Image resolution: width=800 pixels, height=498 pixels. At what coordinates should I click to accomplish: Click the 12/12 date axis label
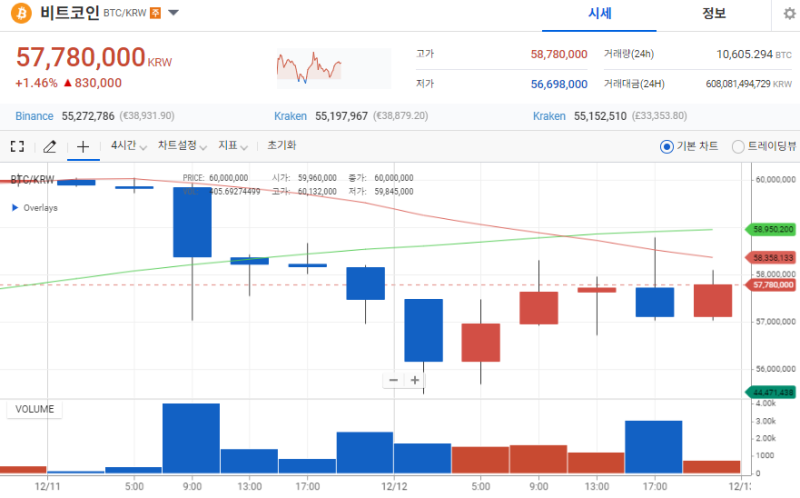(394, 486)
